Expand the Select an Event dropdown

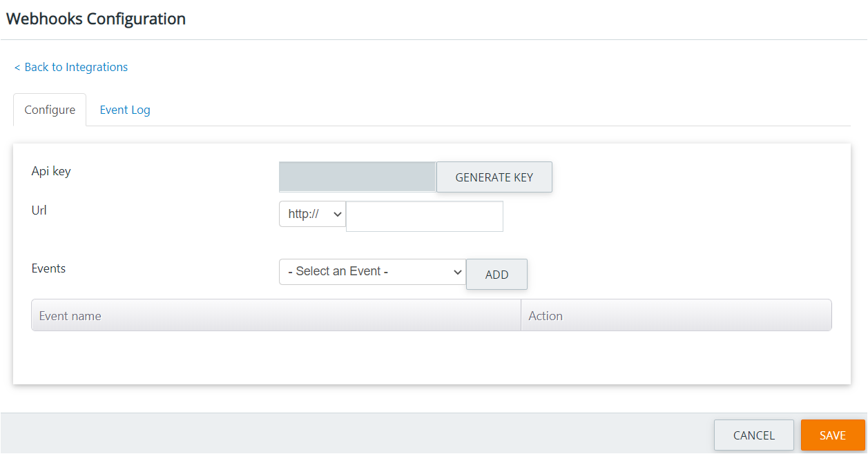coord(373,272)
